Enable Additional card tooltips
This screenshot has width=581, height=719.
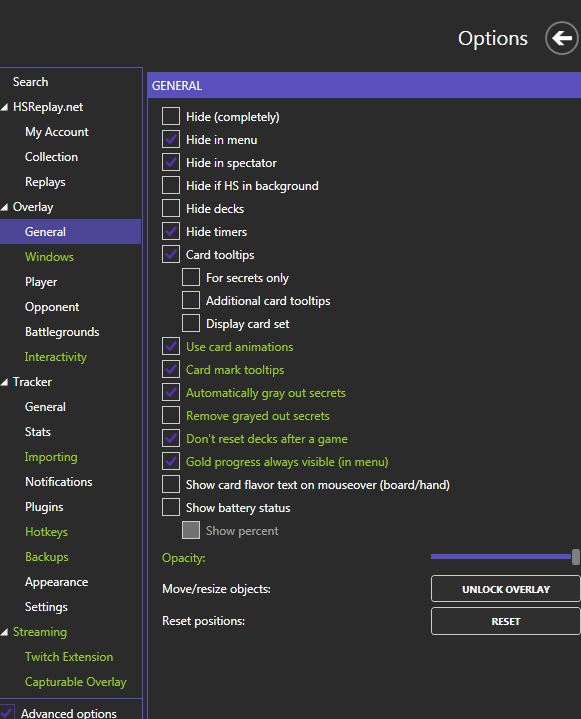click(x=191, y=300)
